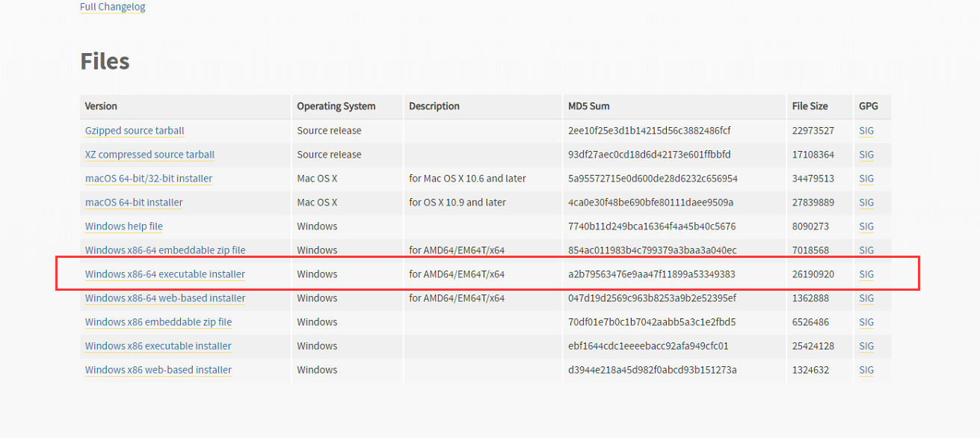Open SIG for Gzipped source tarball
Screen dimensions: 980x438
coord(866,131)
